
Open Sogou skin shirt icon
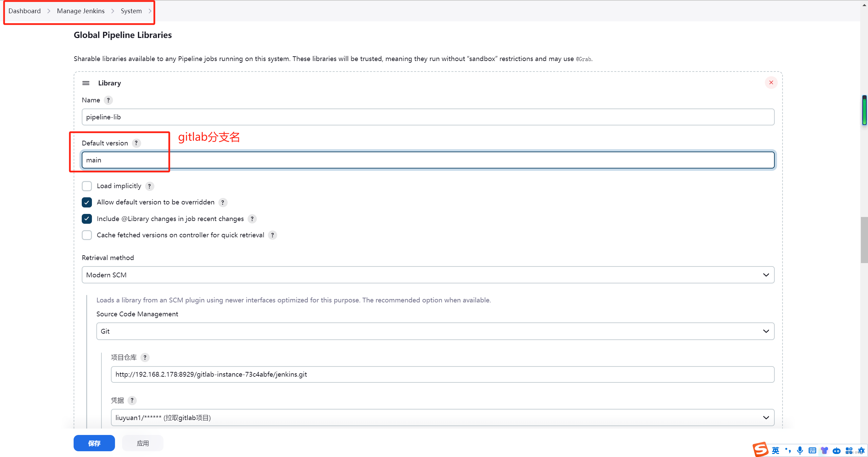(x=824, y=450)
